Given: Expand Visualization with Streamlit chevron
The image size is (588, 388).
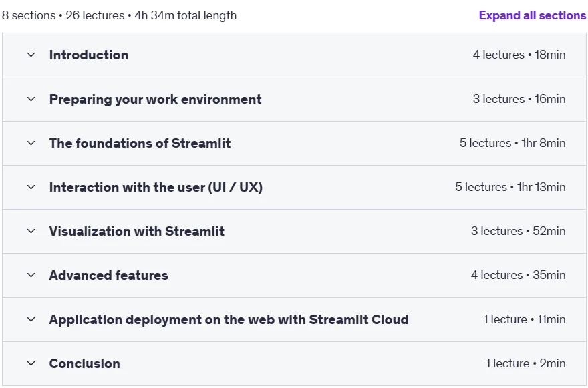Looking at the screenshot, I should [31, 231].
